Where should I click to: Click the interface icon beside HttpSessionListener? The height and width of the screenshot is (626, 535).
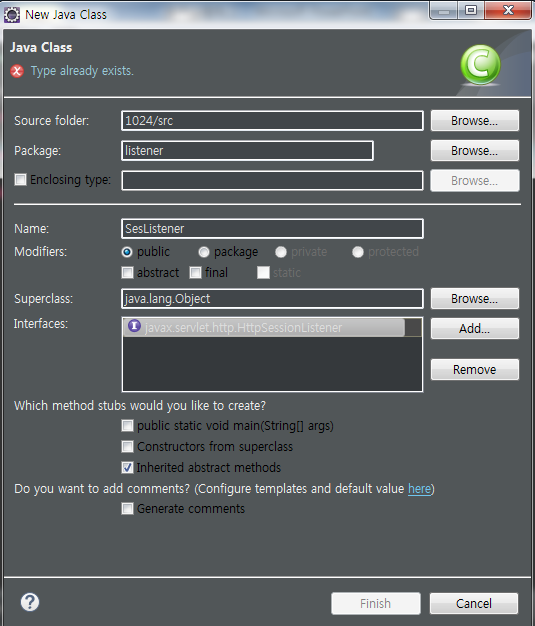(x=134, y=326)
